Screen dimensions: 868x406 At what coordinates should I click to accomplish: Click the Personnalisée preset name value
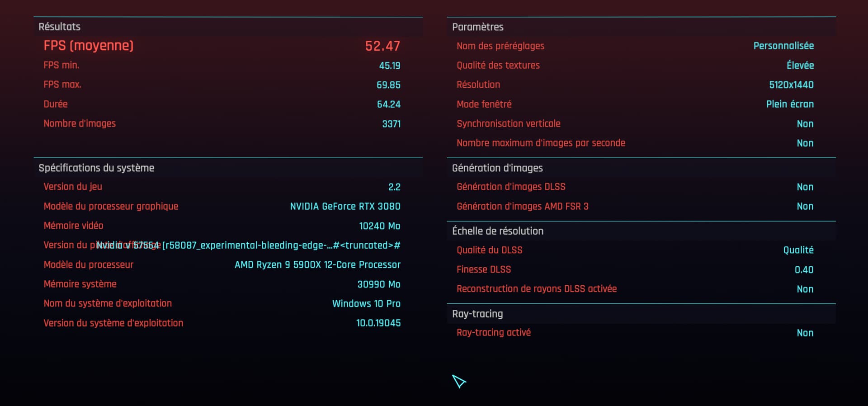pyautogui.click(x=783, y=46)
